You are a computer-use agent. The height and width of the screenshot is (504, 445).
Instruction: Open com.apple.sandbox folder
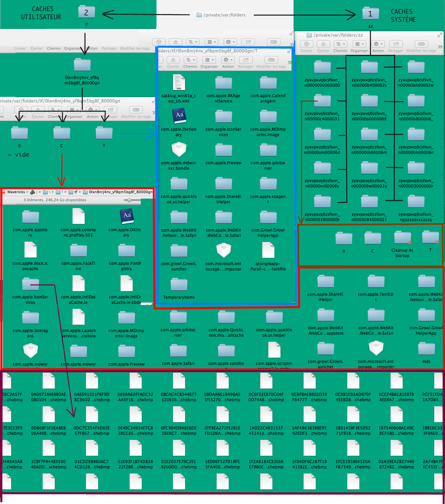[226, 350]
